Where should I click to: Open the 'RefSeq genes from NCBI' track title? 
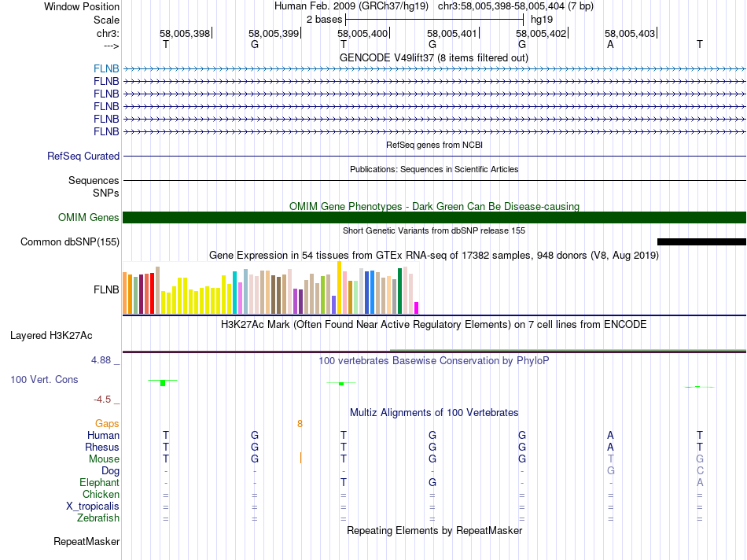[434, 145]
